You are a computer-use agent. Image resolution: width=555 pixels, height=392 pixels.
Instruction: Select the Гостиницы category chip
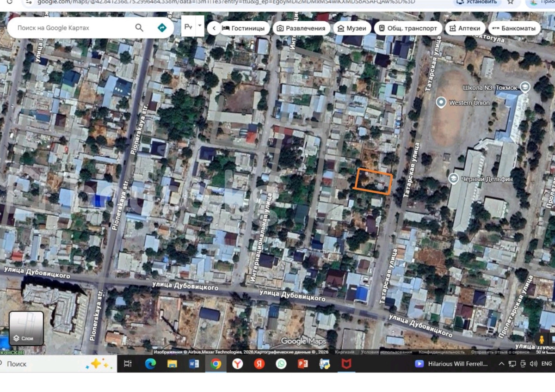coord(244,28)
